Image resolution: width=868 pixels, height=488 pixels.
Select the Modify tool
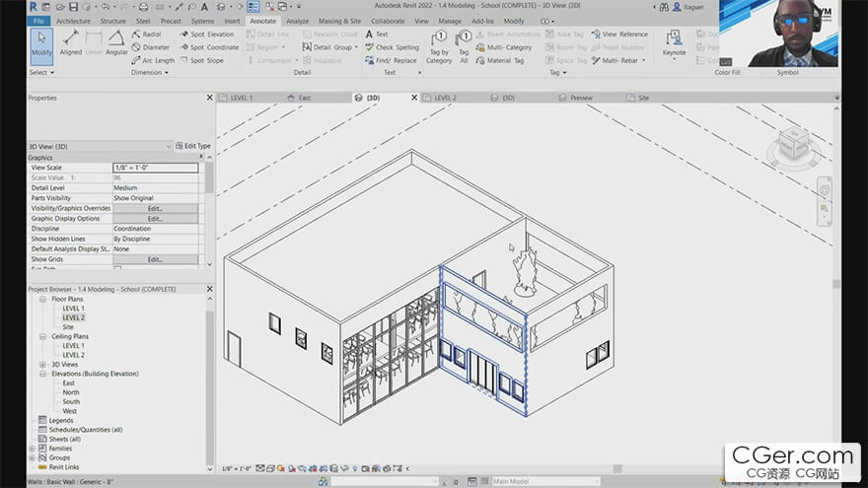click(41, 43)
